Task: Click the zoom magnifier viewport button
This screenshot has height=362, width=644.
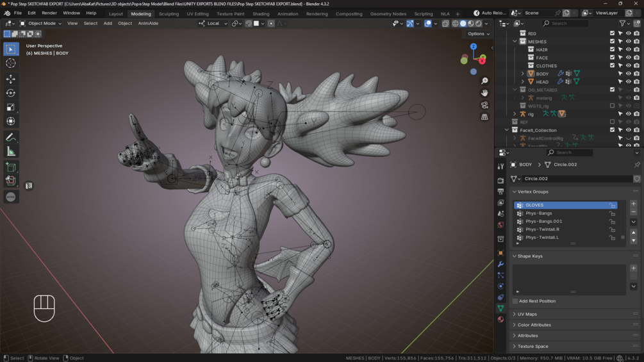Action: click(484, 81)
